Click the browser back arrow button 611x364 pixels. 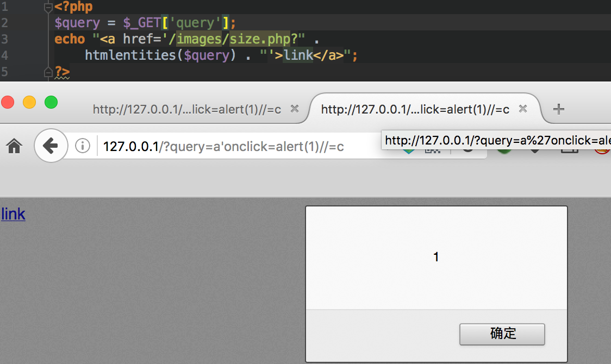51,146
